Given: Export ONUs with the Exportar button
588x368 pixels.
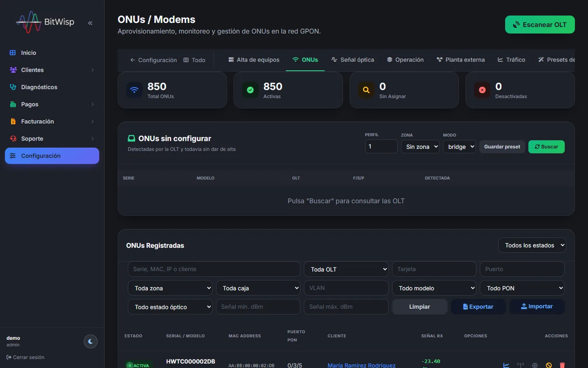Looking at the screenshot, I should coord(478,307).
